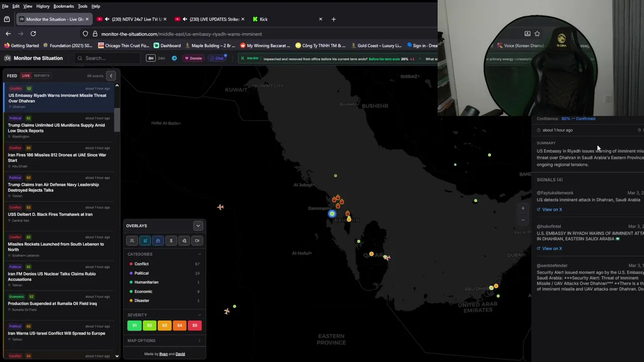Image resolution: width=644 pixels, height=362 pixels.
Task: Toggle the hazard overlay icon
Action: (184, 241)
